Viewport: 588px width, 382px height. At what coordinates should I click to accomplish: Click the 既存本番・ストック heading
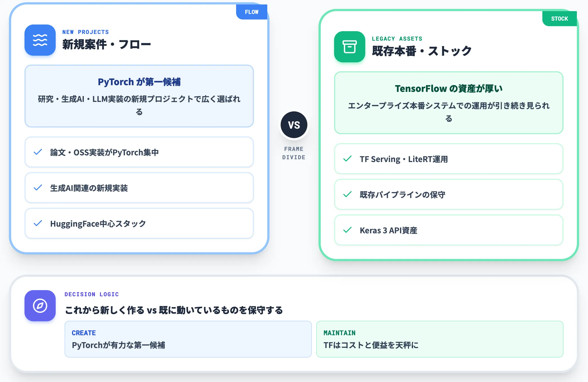pos(422,51)
